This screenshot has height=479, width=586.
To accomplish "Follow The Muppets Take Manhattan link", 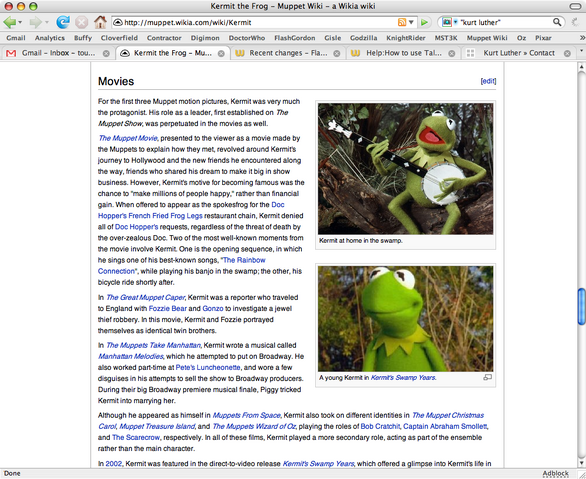I will pos(153,345).
